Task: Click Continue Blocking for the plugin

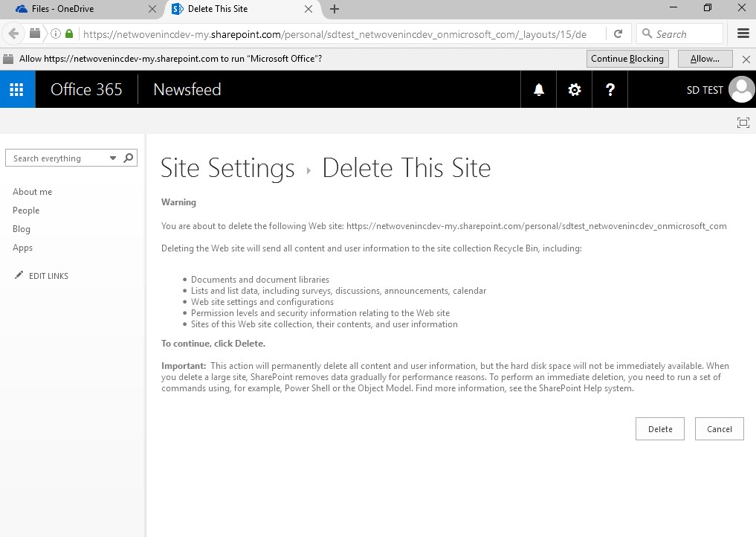Action: pyautogui.click(x=627, y=59)
